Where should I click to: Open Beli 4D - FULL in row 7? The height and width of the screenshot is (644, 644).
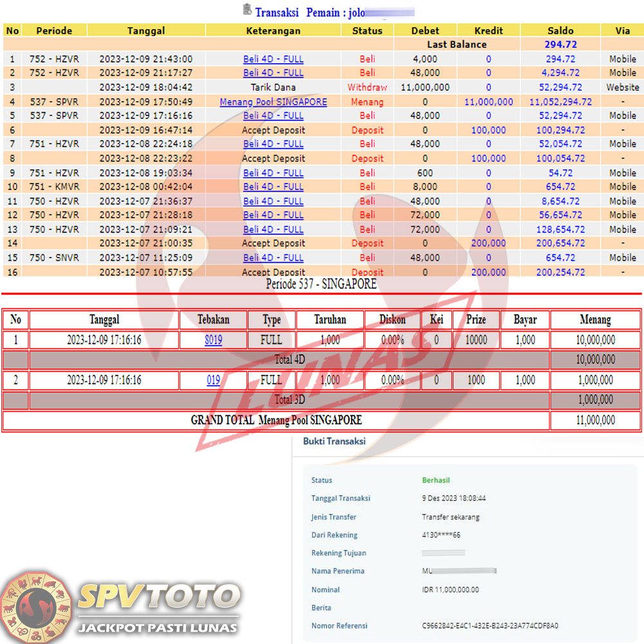pos(273,144)
